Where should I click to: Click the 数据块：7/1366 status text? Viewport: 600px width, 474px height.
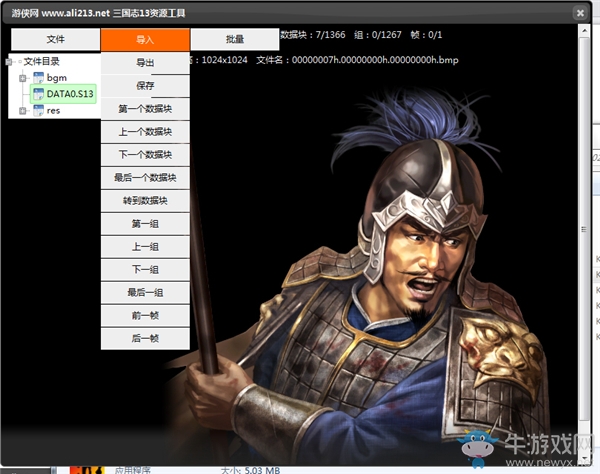[x=312, y=35]
